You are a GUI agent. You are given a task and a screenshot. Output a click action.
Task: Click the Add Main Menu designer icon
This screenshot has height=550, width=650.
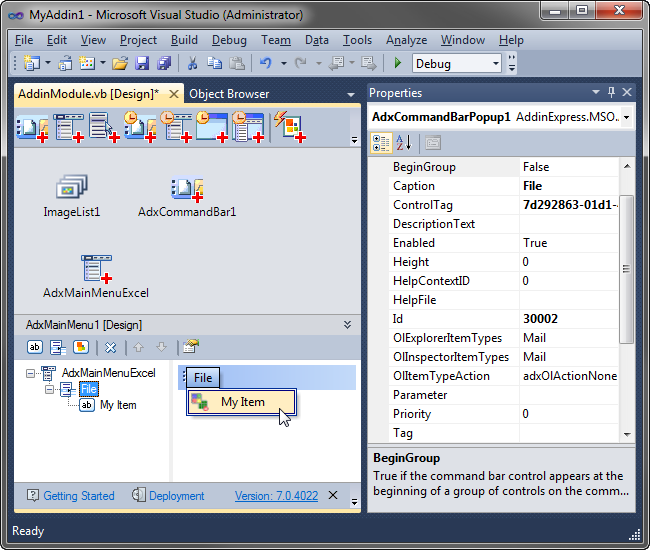(68, 127)
